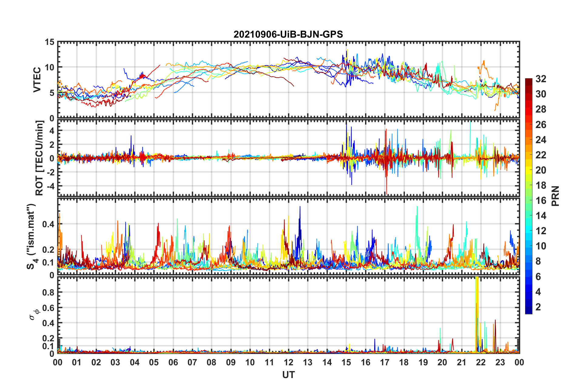Select colorbar tick label 8
The height and width of the screenshot is (392, 577).
coord(538,261)
